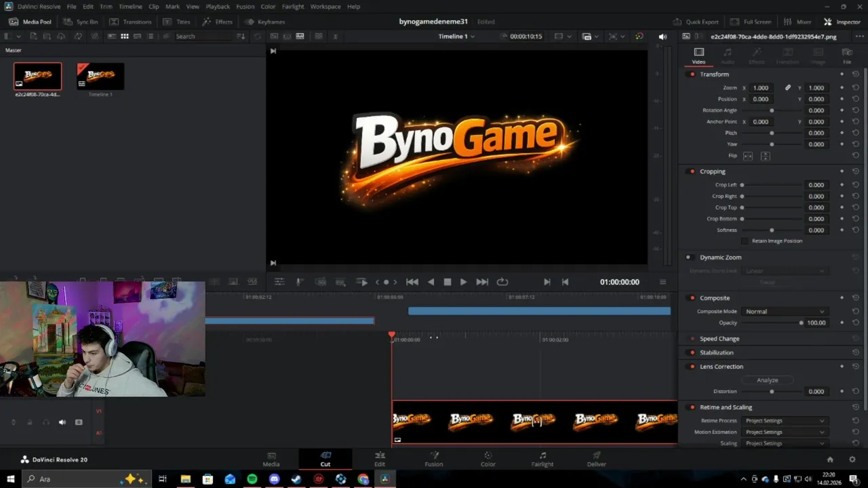Click the flip horizontal icon
Screen dimensions: 868x488
pyautogui.click(x=748, y=156)
